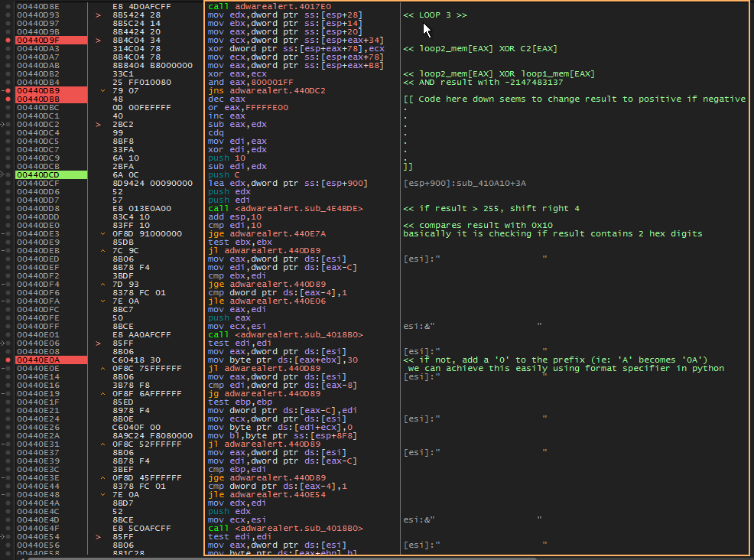Click the 'jns adwarealert.440DC2' instruction
The height and width of the screenshot is (560, 754).
pyautogui.click(x=266, y=91)
